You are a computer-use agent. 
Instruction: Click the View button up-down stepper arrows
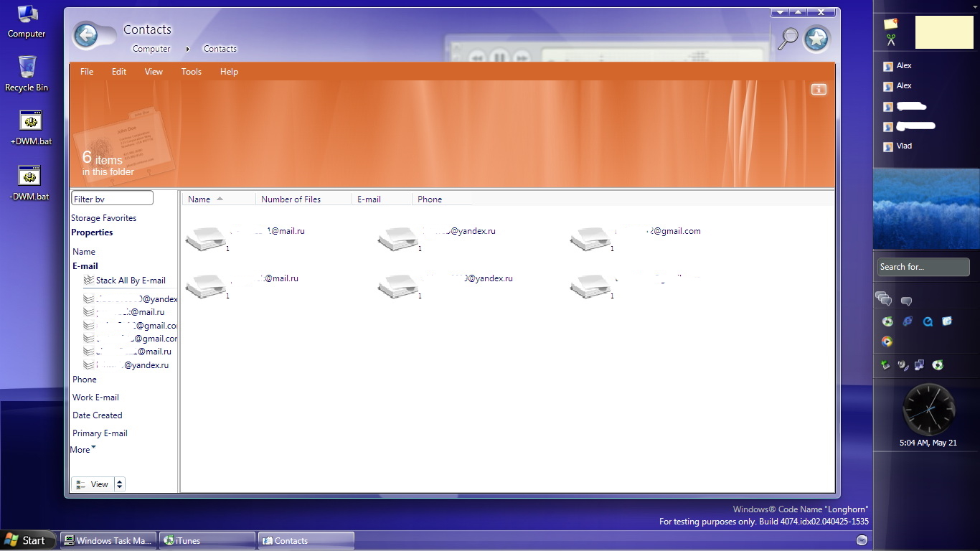tap(119, 484)
